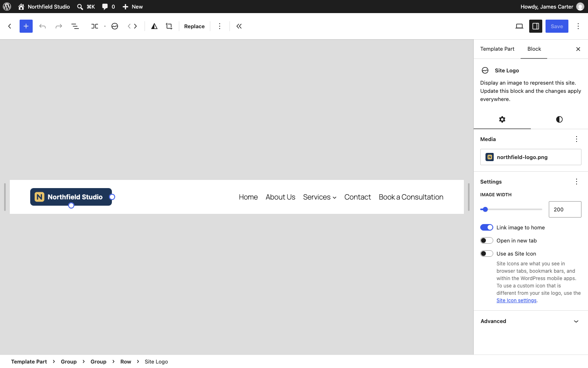Crop the logo image
Viewport: 588px width, 368px height.
(x=169, y=26)
